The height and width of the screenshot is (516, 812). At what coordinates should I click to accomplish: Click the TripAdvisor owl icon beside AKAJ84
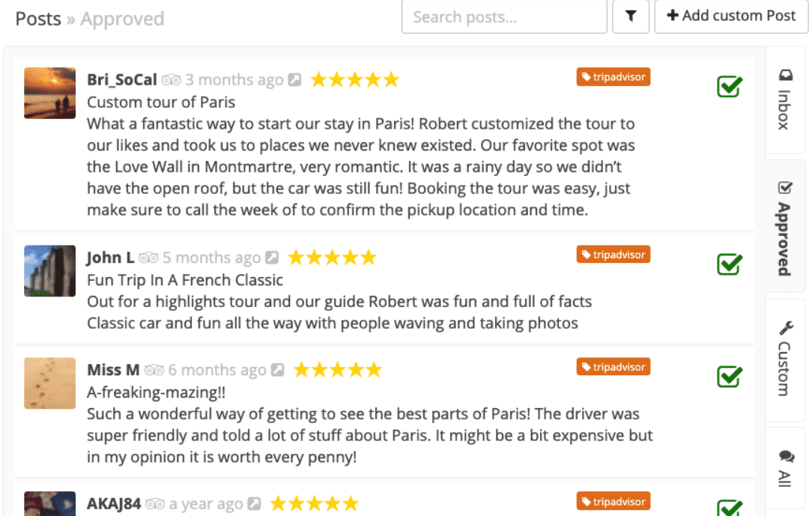pos(155,503)
